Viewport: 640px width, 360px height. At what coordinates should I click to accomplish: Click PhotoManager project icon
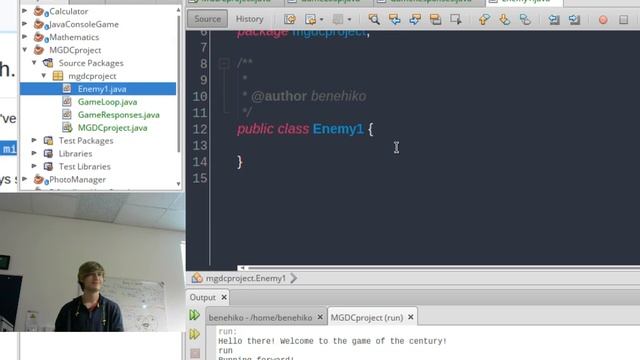click(x=39, y=180)
